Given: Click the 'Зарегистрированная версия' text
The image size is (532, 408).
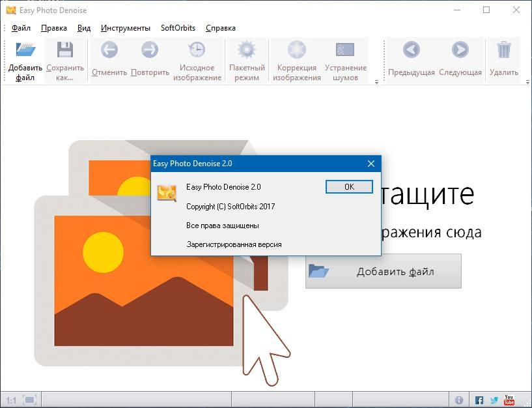Looking at the screenshot, I should [x=234, y=244].
